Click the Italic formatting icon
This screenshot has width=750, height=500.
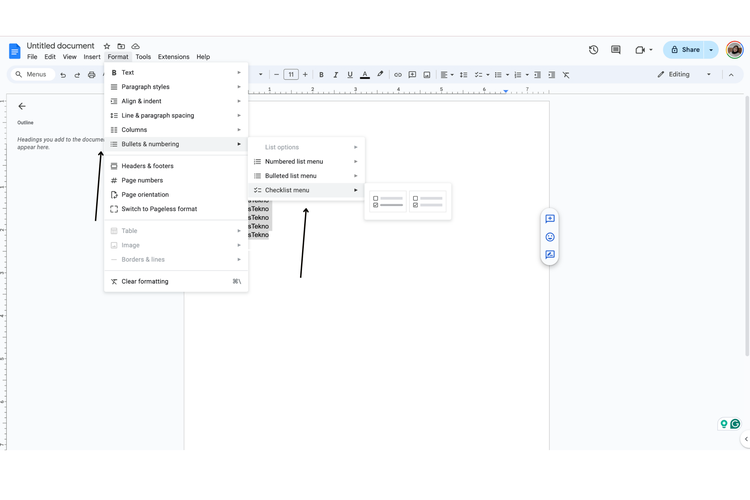coord(335,75)
